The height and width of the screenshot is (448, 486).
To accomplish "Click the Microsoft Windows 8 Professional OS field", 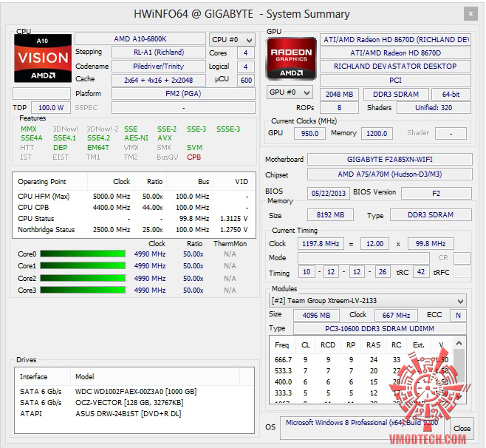I will point(362,428).
